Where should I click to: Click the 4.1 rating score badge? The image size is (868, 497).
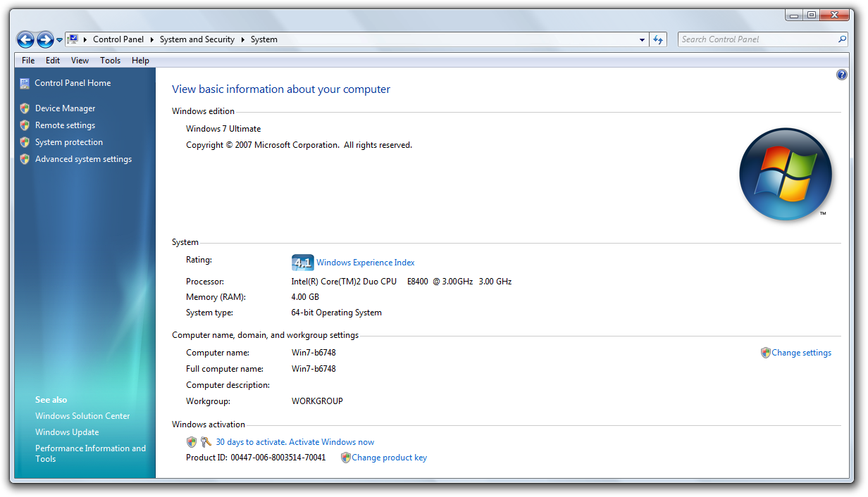click(302, 263)
